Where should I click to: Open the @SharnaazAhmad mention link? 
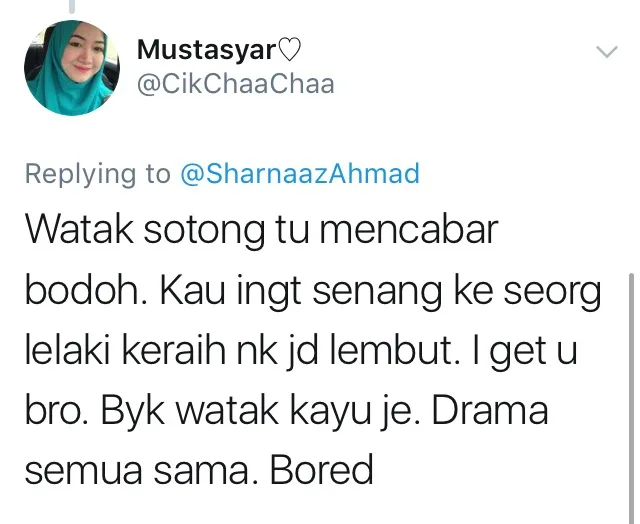(300, 173)
